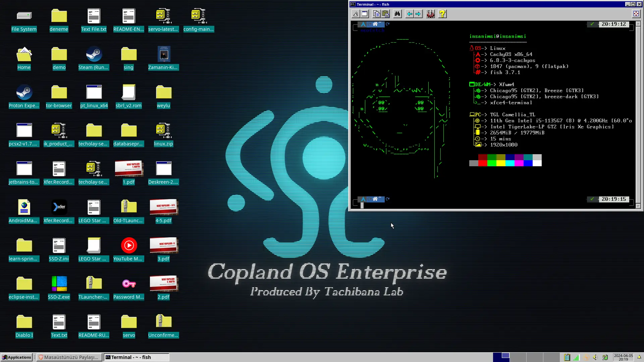The height and width of the screenshot is (362, 644).
Task: Switch to Masaüstünüzü Paylaşı taskbar window
Action: [x=69, y=357]
